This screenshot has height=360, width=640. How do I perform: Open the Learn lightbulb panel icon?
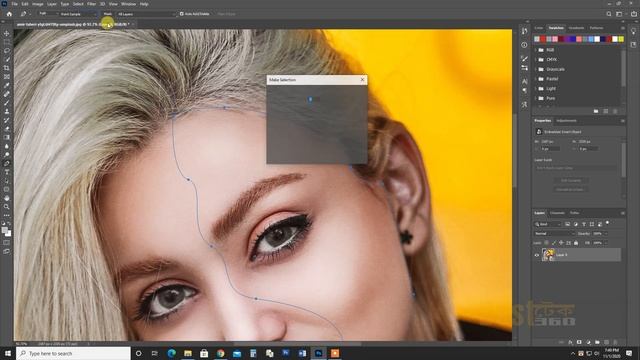pos(633,31)
